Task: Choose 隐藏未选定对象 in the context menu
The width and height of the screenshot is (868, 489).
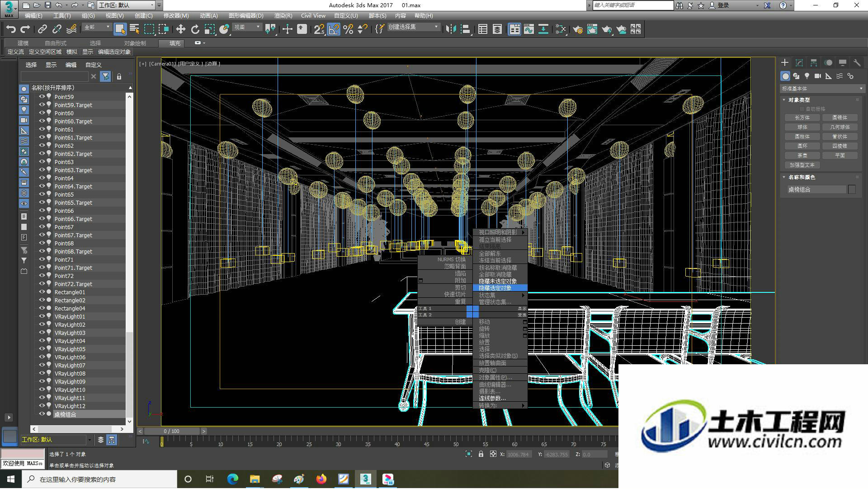Action: [500, 281]
